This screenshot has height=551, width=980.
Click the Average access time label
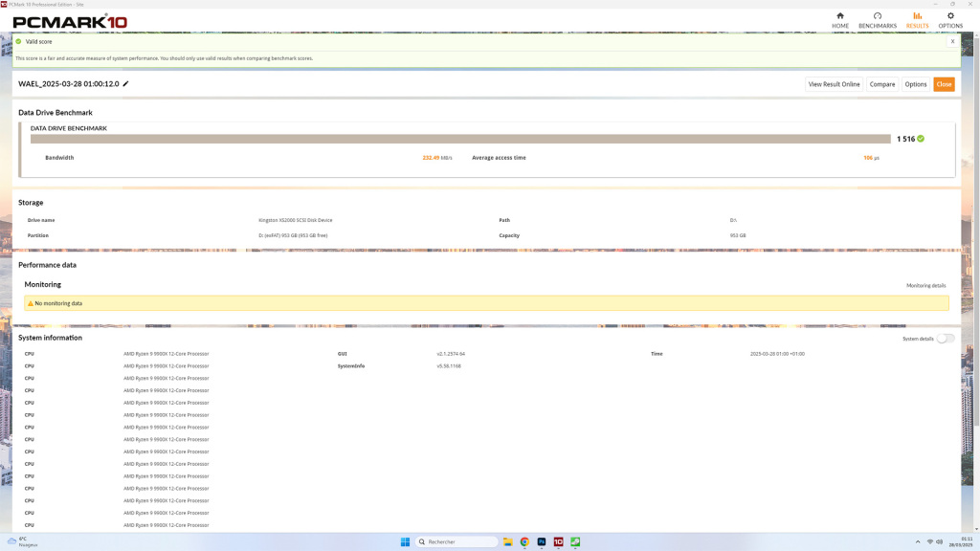(x=499, y=158)
